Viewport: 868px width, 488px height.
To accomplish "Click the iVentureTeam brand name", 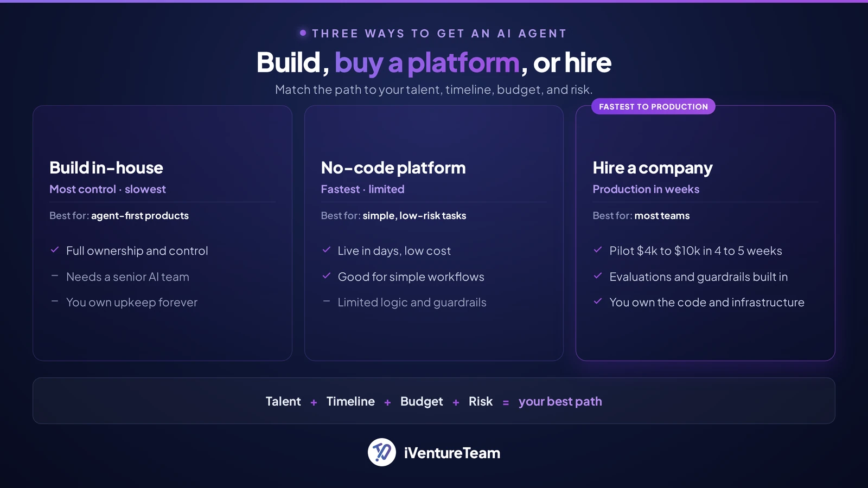I will [x=452, y=453].
